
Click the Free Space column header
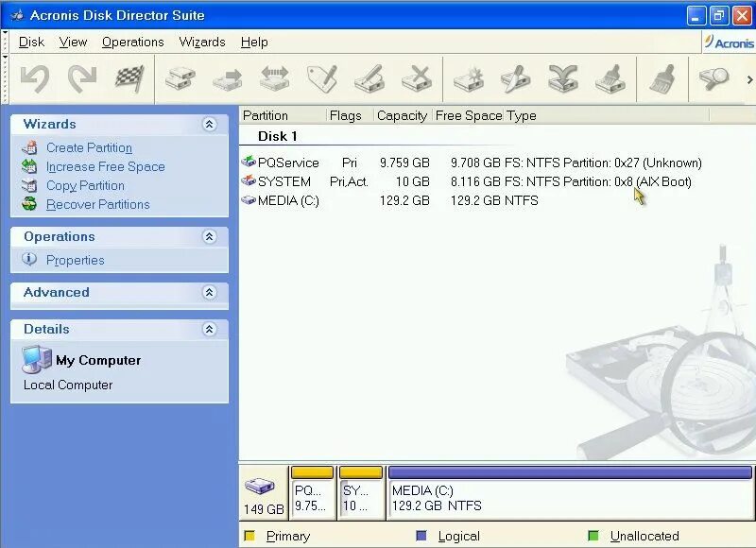pos(468,115)
